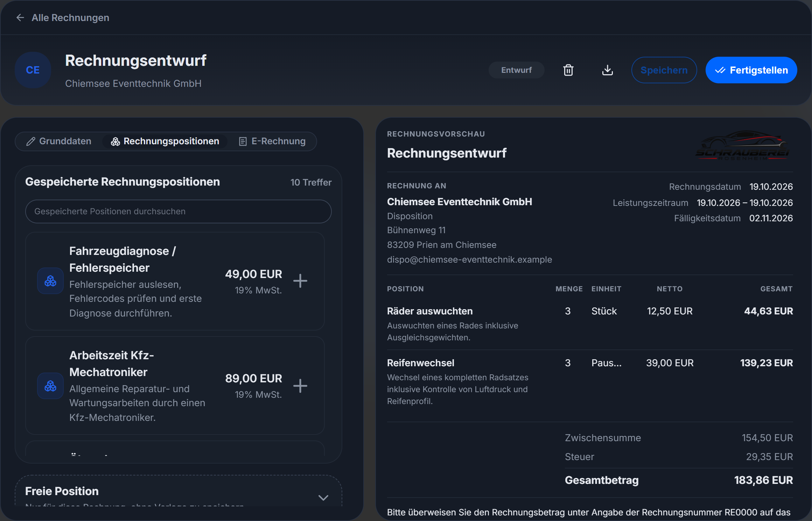The image size is (812, 521).
Task: Add Arbeitszeit Kfz-Mechatroniker with plus icon
Action: click(300, 385)
